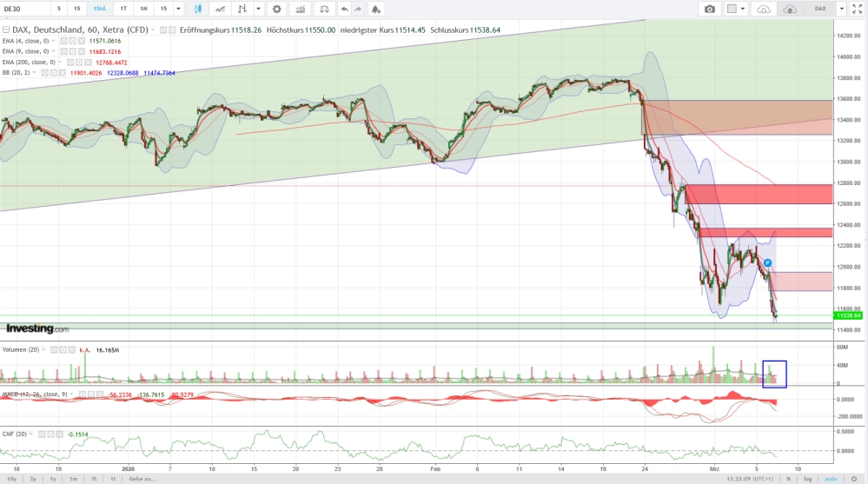Open the indicators icon in toolbar
868x484 pixels.
pos(300,9)
